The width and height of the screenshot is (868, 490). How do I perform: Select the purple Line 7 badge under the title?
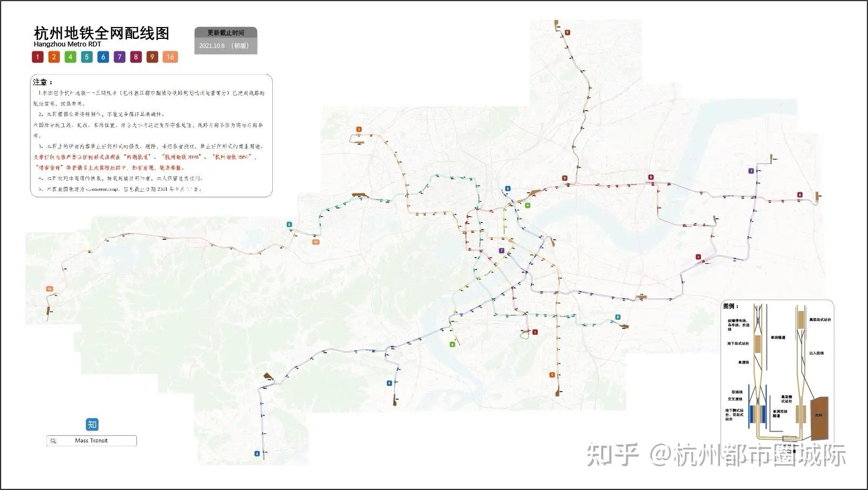point(119,57)
